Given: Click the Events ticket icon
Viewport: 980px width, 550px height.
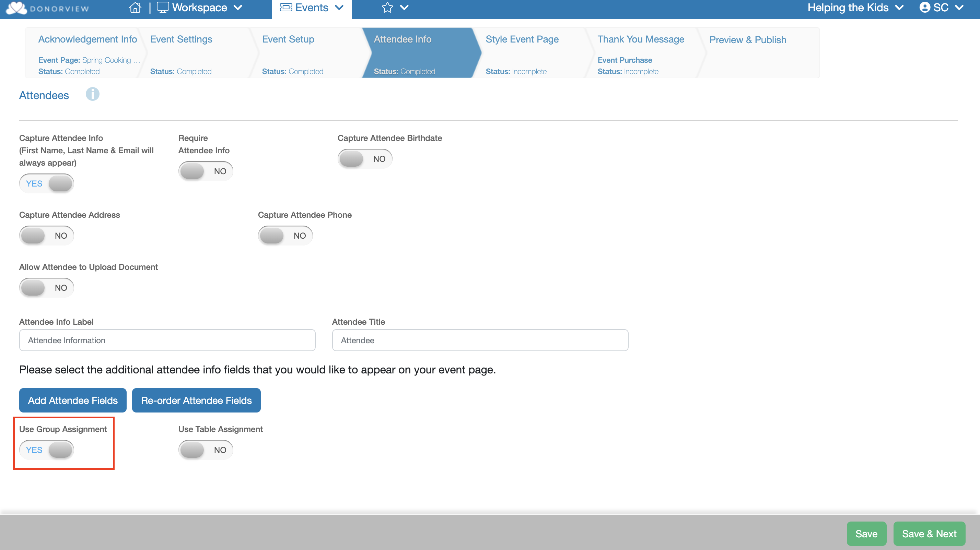Looking at the screenshot, I should click(286, 8).
